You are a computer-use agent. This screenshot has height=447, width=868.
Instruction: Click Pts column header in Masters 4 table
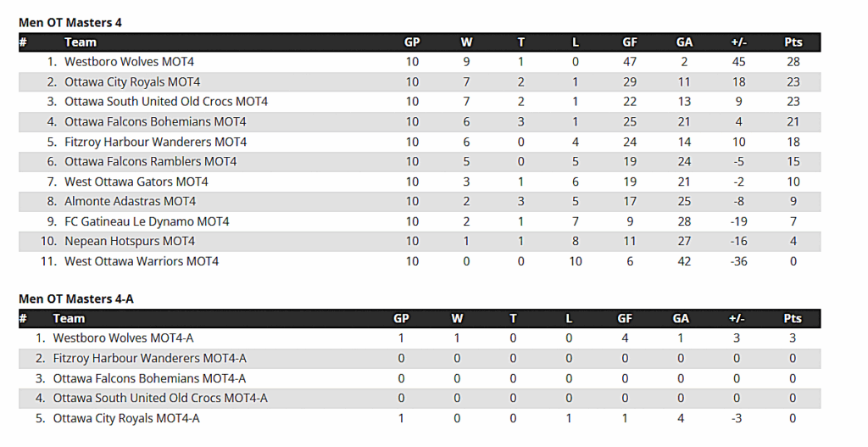click(x=793, y=42)
